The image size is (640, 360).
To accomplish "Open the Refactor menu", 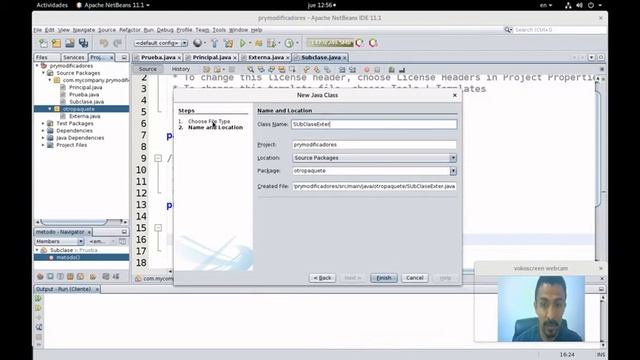I will click(x=130, y=30).
